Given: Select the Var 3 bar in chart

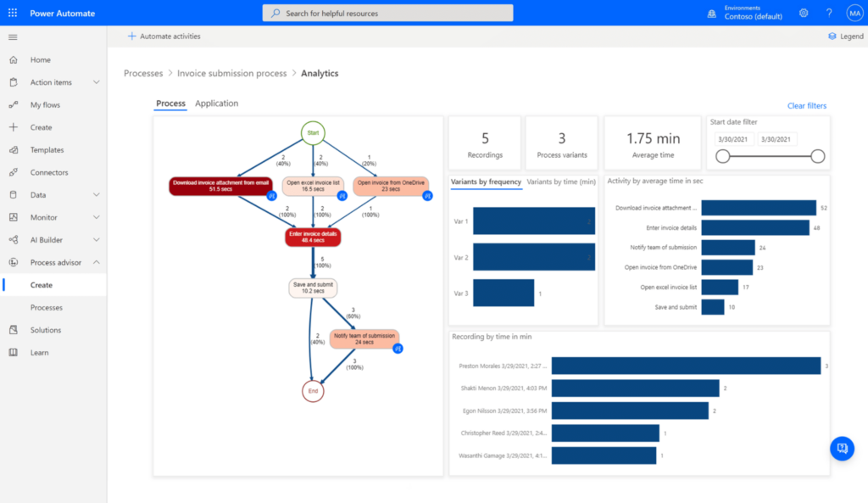Looking at the screenshot, I should [x=504, y=293].
